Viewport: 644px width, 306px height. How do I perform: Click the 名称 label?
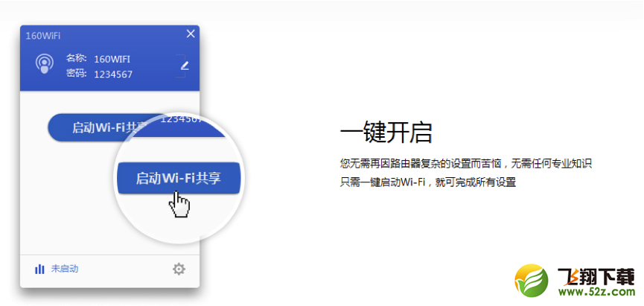point(77,58)
